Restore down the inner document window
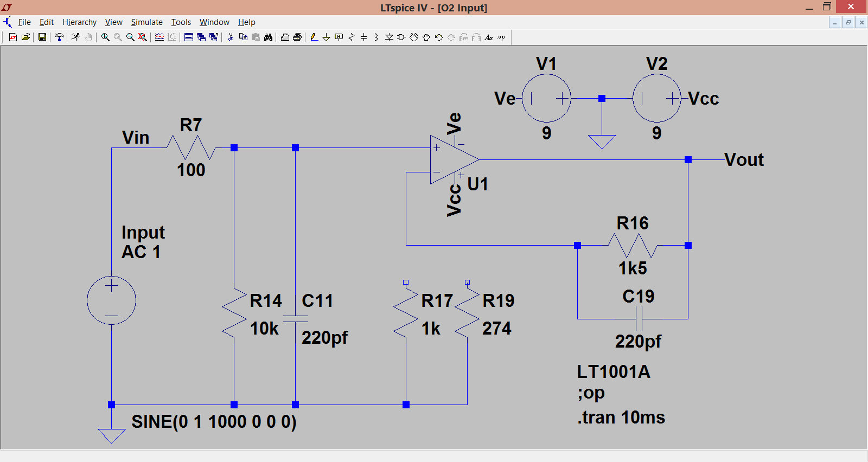This screenshot has width=868, height=462. 848,22
